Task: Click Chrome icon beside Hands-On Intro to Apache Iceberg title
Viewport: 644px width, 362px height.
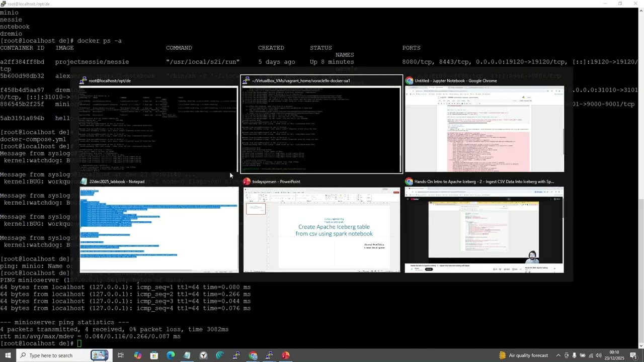Action: pos(410,182)
